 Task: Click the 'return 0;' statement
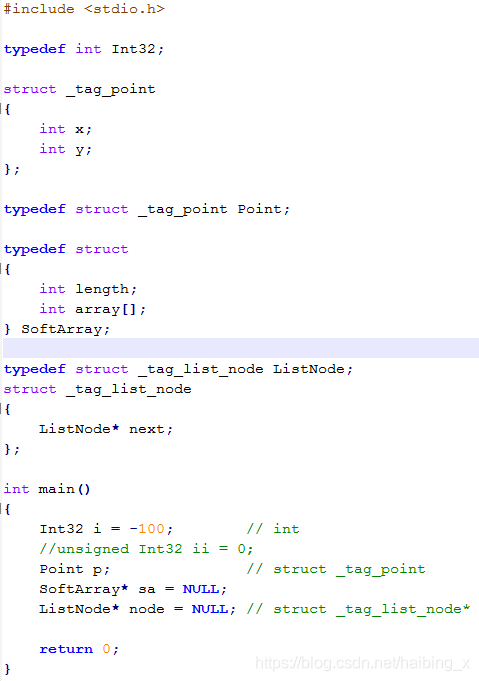[x=79, y=649]
